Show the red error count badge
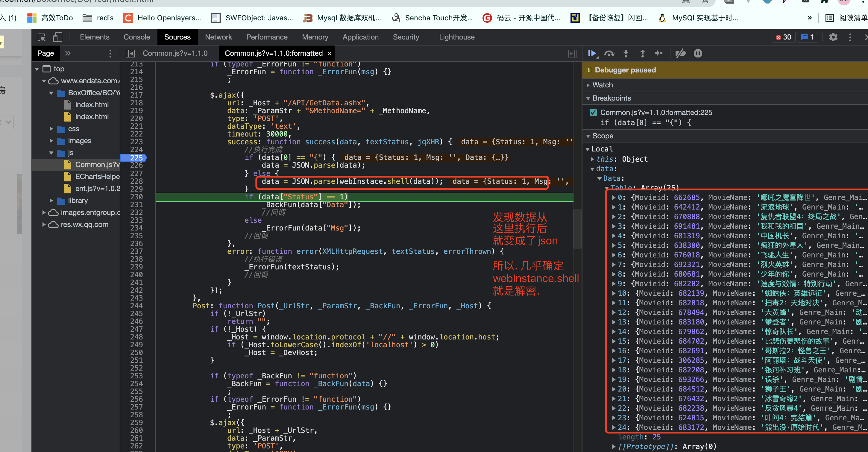Viewport: 868px width, 452px height. click(783, 37)
